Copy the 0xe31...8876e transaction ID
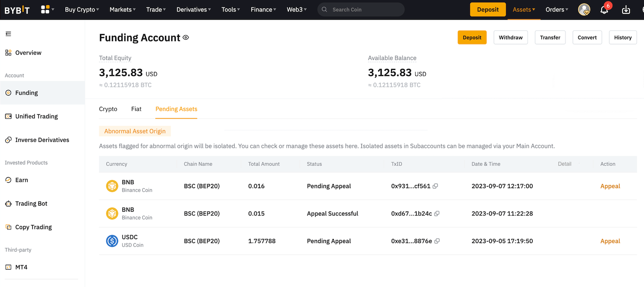The image size is (644, 287). 437,241
